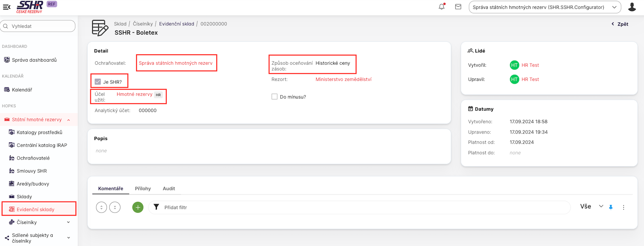
Task: Enable the Do mínusu? checkbox
Action: coord(275,97)
